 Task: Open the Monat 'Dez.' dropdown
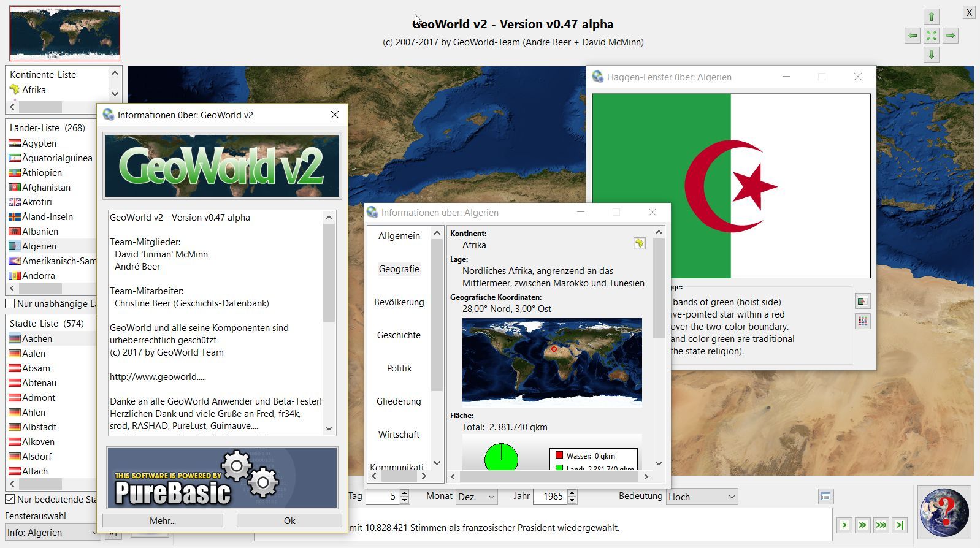pos(477,497)
